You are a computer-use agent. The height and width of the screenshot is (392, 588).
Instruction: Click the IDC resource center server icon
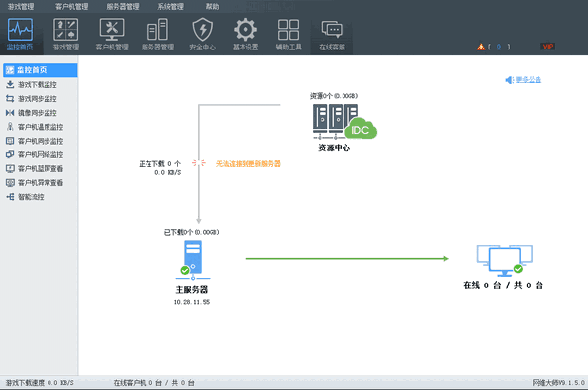tap(344, 122)
